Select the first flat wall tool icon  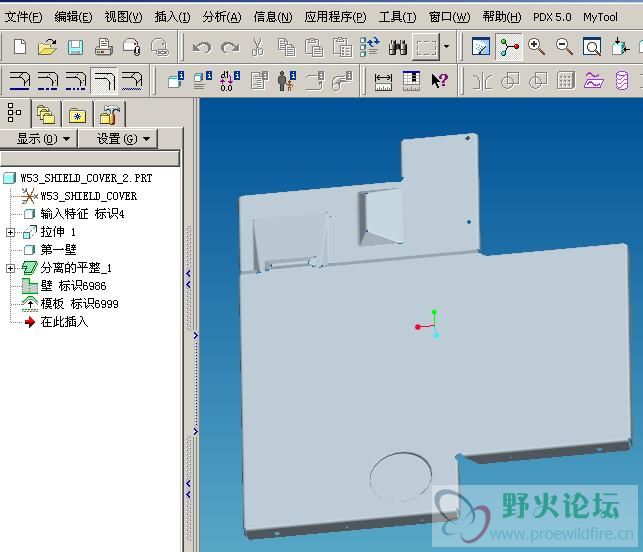point(20,80)
